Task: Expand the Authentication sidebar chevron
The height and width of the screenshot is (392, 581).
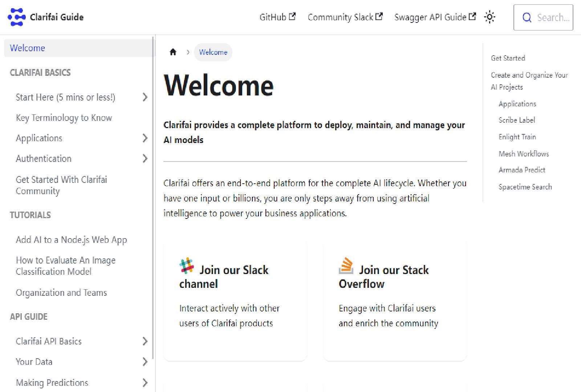Action: 145,159
